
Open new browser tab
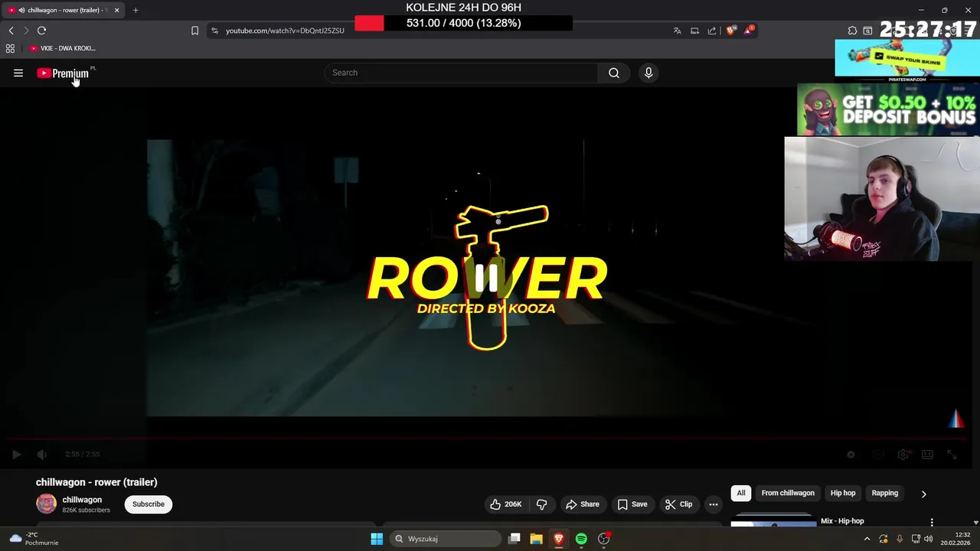tap(136, 10)
